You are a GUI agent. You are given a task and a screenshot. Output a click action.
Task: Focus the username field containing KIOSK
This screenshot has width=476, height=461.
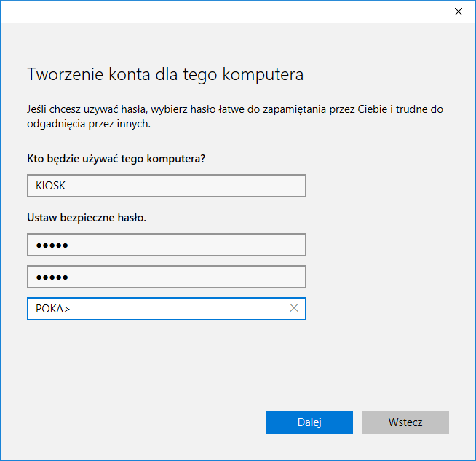coord(166,186)
